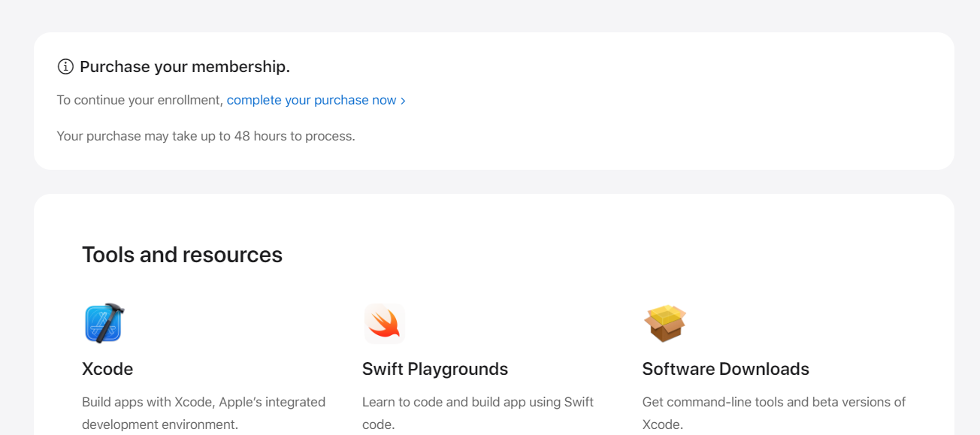Click the Xcode hammer app icon
Viewport: 980px width, 435px height.
pyautogui.click(x=104, y=323)
